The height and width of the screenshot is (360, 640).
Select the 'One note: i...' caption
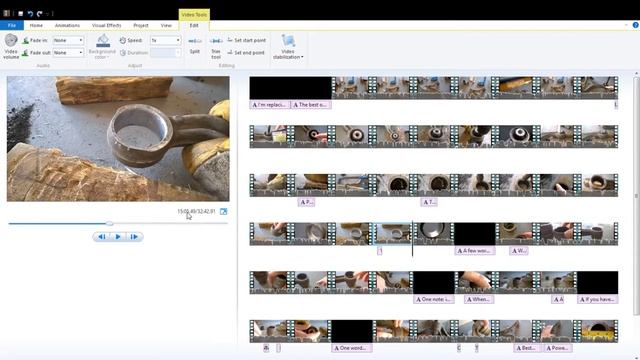(x=434, y=300)
